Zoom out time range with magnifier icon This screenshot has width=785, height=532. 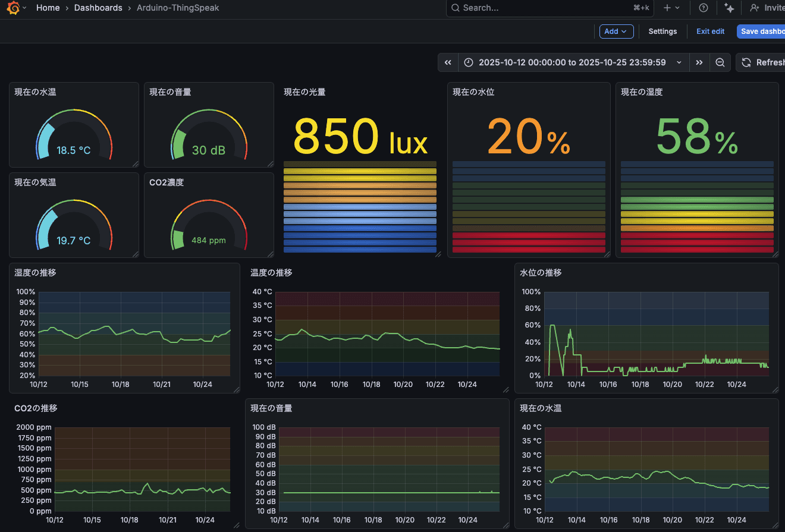coord(720,62)
